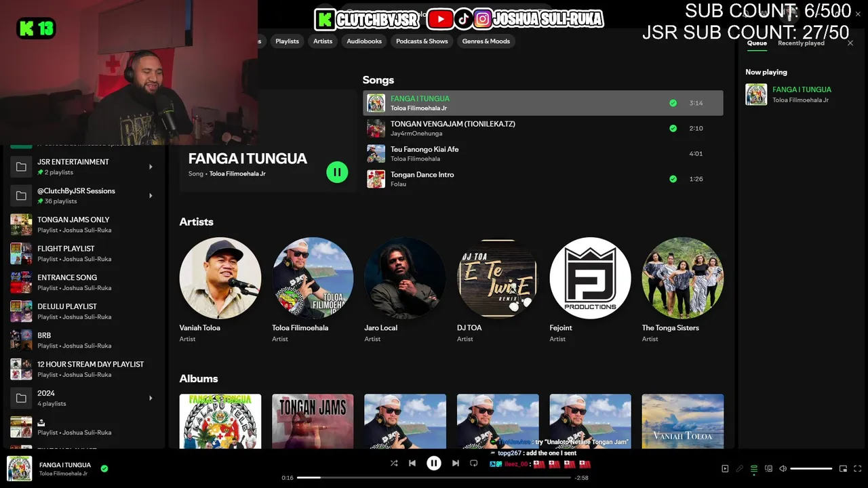The height and width of the screenshot is (488, 868).
Task: Toggle the saved checkmark on the FANGA I TUNGUA song row
Action: click(x=673, y=103)
